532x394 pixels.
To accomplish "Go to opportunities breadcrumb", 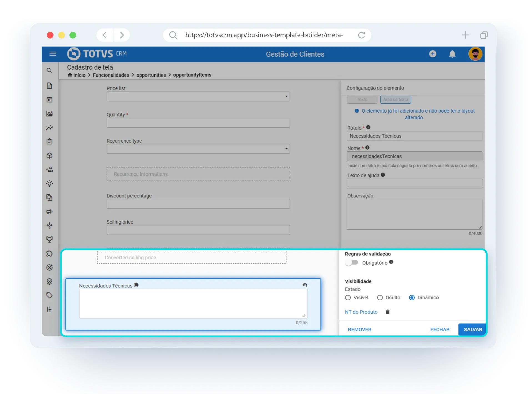I will pos(151,75).
